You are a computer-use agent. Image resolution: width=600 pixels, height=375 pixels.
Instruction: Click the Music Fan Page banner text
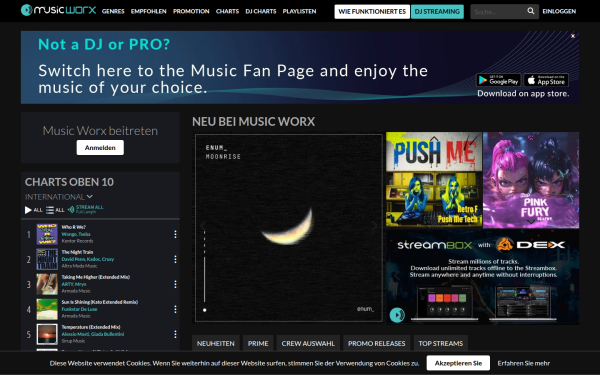pos(233,79)
